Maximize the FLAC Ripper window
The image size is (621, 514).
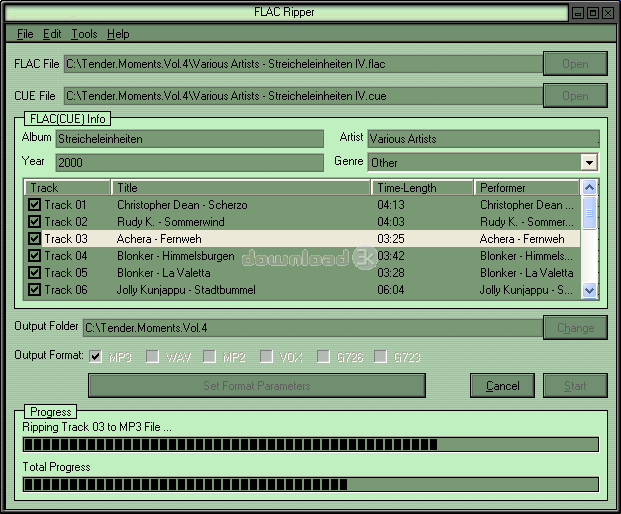click(593, 13)
